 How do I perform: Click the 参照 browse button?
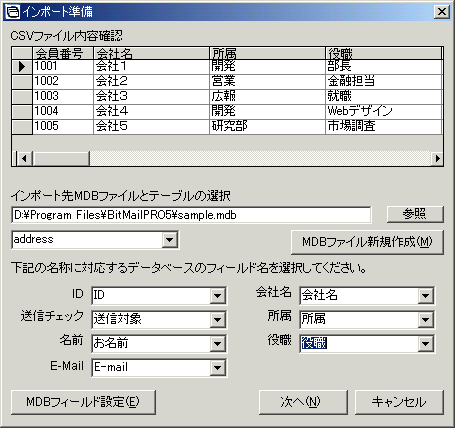(x=415, y=214)
